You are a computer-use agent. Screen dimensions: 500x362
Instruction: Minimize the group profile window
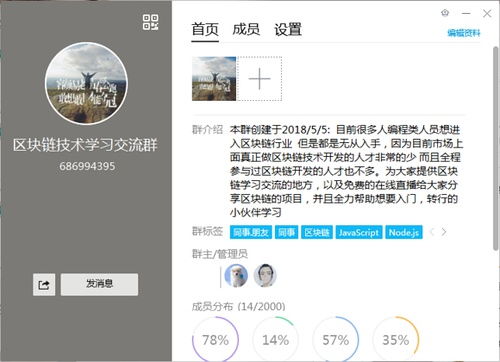pos(466,13)
